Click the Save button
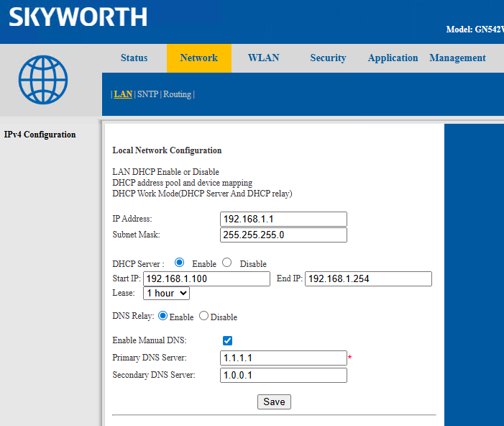Image resolution: width=504 pixels, height=426 pixels. pyautogui.click(x=274, y=402)
